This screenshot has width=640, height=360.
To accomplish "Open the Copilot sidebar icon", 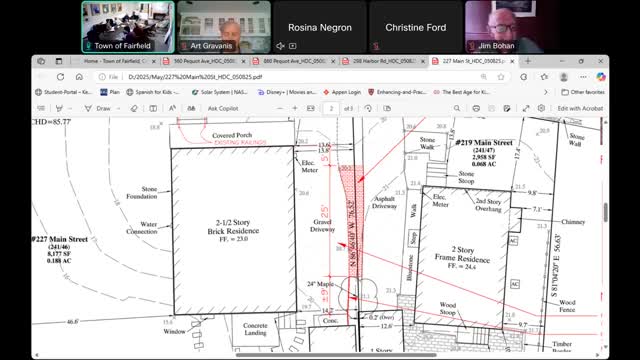I will [x=600, y=77].
